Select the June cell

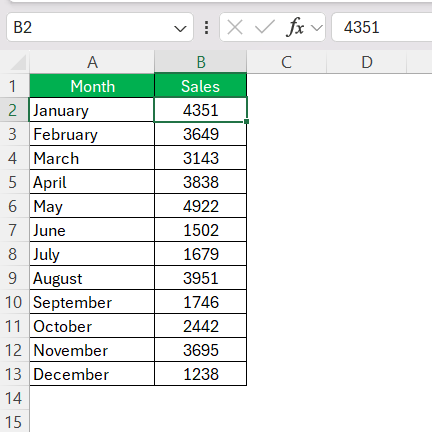(92, 230)
